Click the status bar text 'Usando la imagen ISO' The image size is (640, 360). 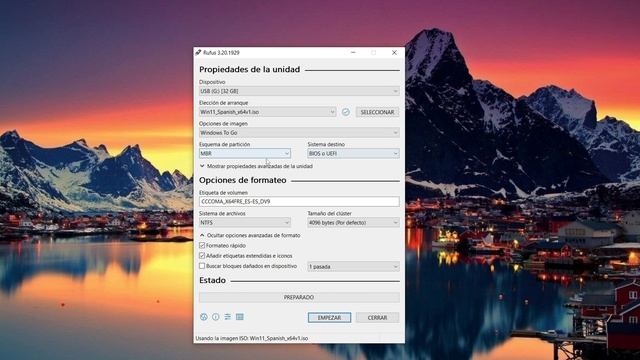(x=252, y=338)
